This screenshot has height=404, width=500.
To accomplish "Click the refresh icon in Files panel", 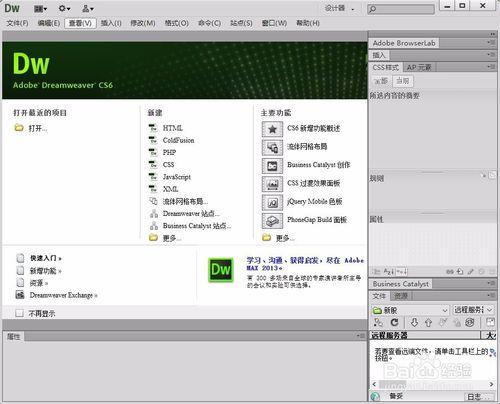I will [x=395, y=323].
